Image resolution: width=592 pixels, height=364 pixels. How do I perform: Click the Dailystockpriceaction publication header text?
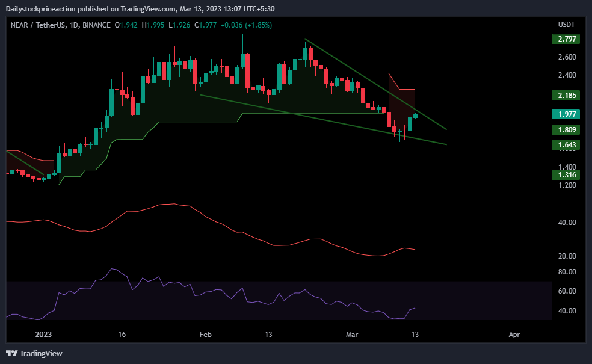pos(140,8)
